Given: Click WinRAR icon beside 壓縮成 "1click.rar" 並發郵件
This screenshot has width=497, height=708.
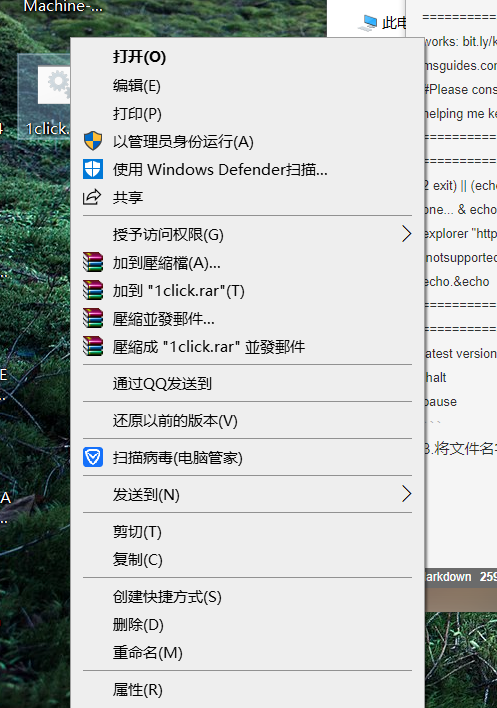Looking at the screenshot, I should tap(93, 346).
